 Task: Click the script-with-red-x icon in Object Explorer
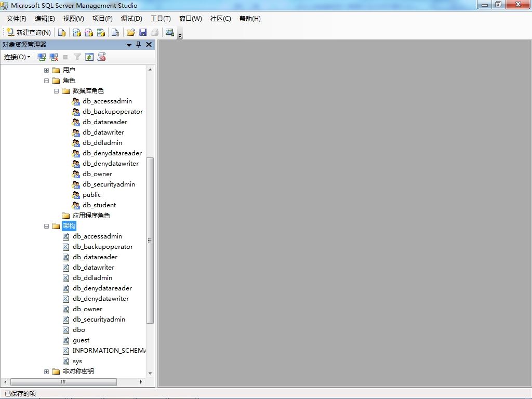pyautogui.click(x=101, y=57)
